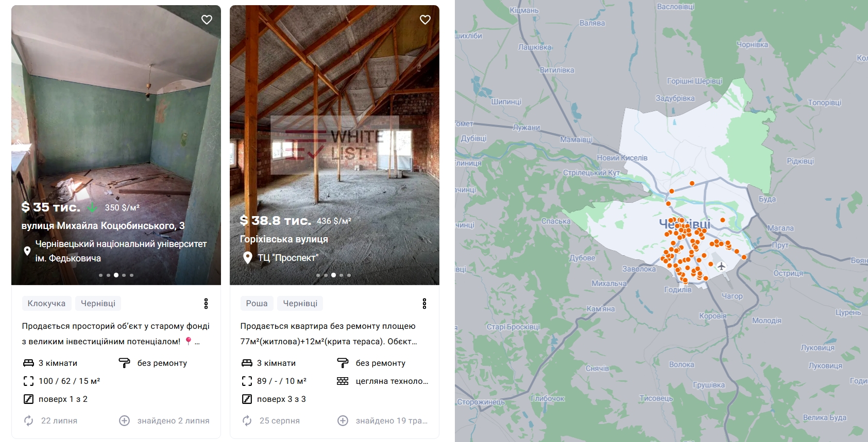Click the refresh icon next to 22 липня
Image resolution: width=868 pixels, height=442 pixels.
pyautogui.click(x=29, y=421)
